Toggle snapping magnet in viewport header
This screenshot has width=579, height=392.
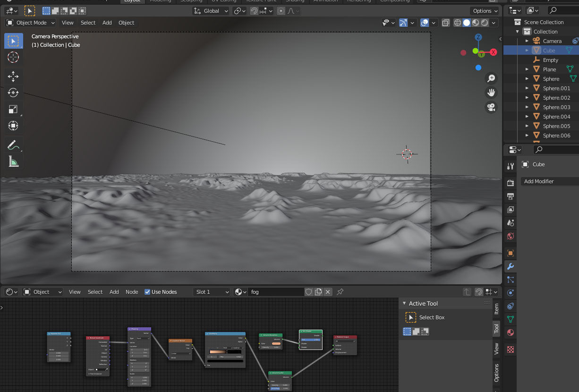coord(254,11)
